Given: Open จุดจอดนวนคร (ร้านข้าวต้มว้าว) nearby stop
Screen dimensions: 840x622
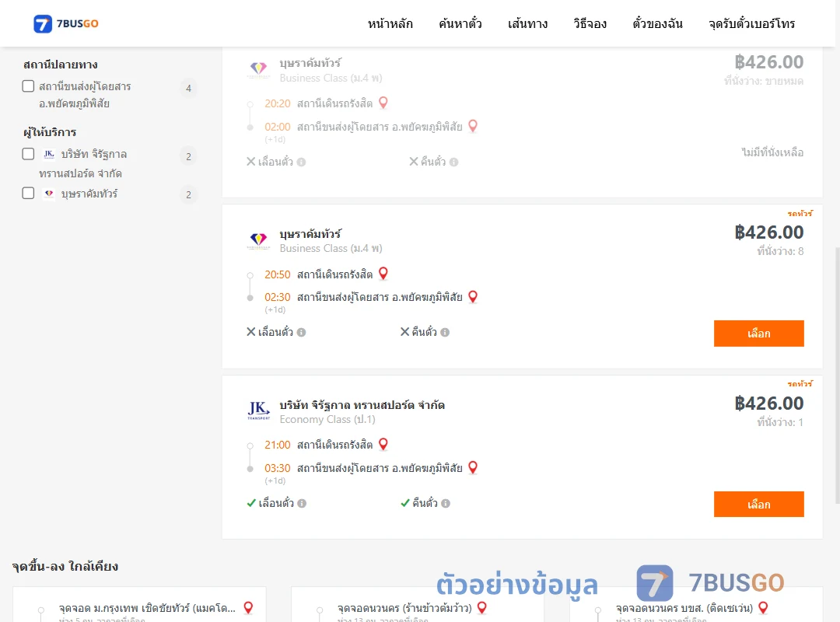Looking at the screenshot, I should pos(404,608).
